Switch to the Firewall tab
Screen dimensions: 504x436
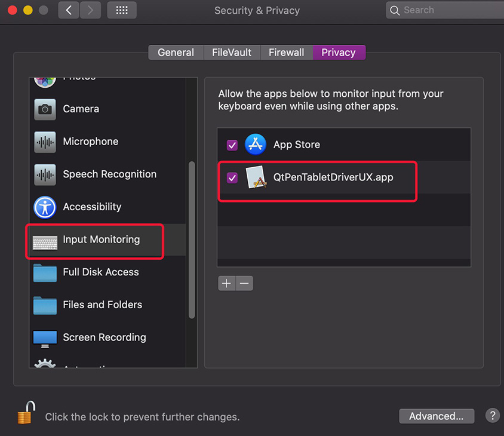287,53
